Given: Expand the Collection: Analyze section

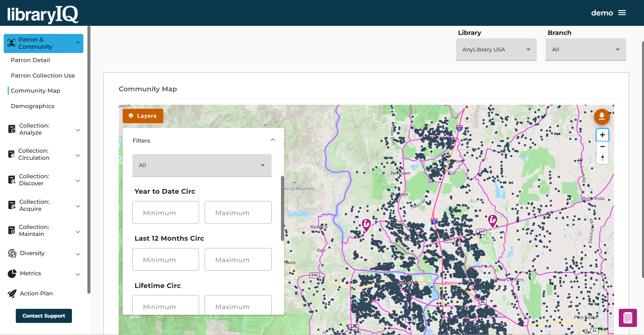Looking at the screenshot, I should coord(78,130).
